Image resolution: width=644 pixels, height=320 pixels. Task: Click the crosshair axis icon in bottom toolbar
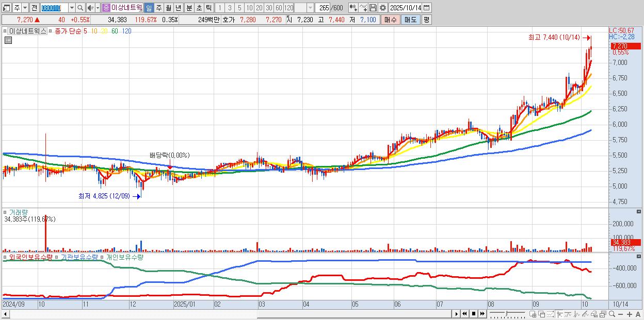(560, 314)
